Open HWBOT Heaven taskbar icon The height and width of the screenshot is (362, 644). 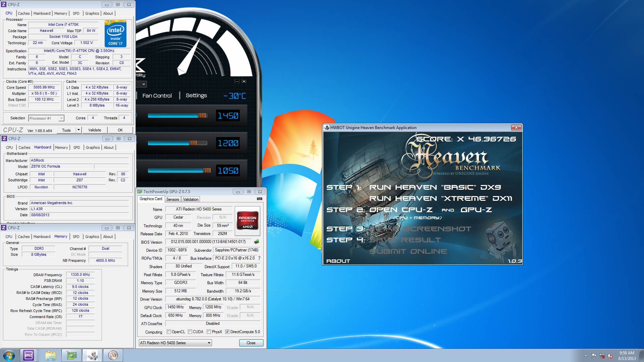(x=92, y=355)
